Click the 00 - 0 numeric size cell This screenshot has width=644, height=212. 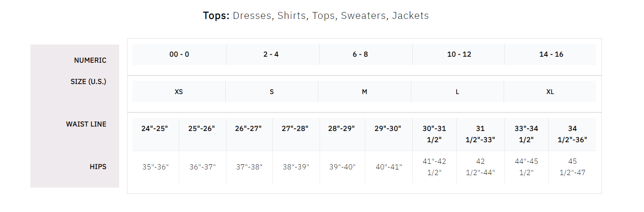tap(179, 54)
